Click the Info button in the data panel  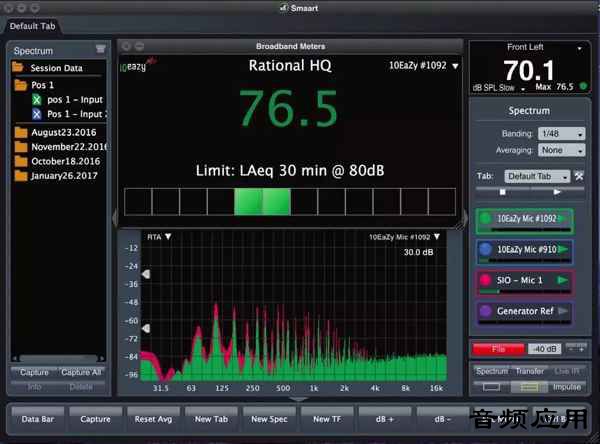[x=34, y=387]
